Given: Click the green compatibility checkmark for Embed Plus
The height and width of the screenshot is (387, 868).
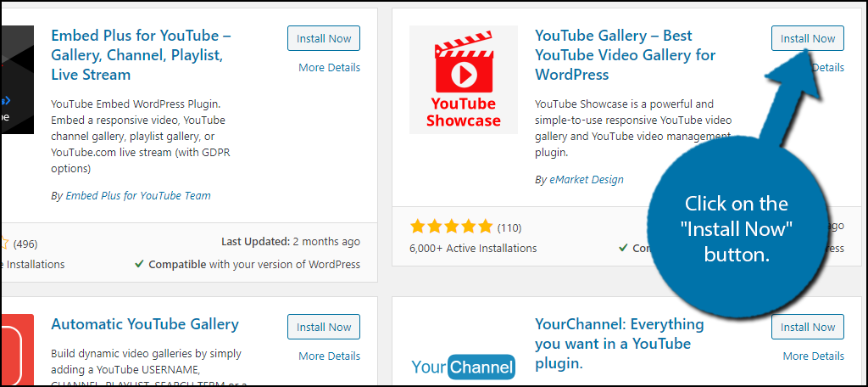Looking at the screenshot, I should point(140,265).
